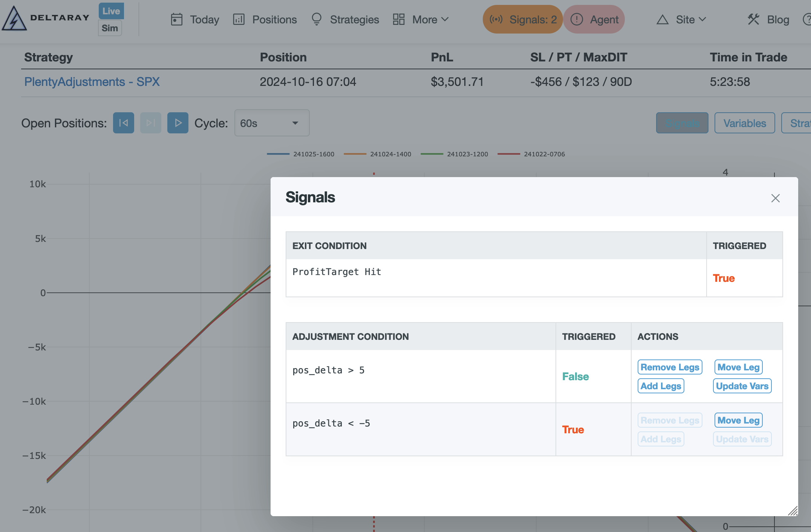Screen dimensions: 811x532
Task: Switch to Sim mode
Action: 110,28
